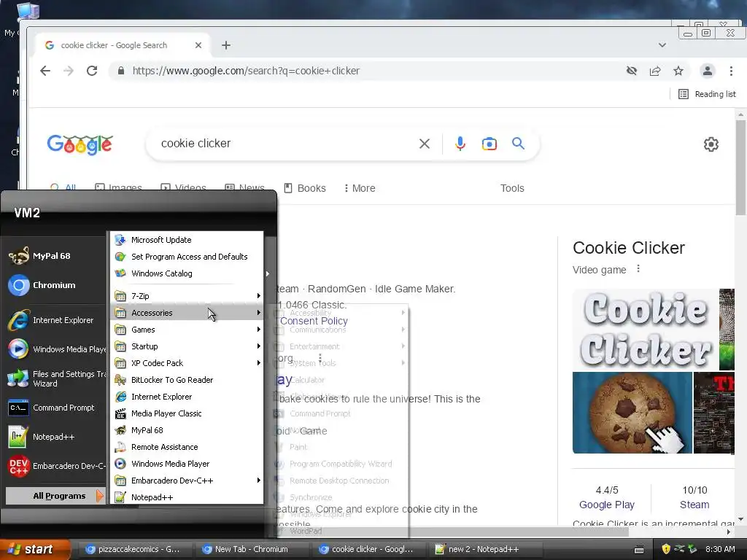Open the Reading list button
The height and width of the screenshot is (560, 747).
tap(707, 94)
